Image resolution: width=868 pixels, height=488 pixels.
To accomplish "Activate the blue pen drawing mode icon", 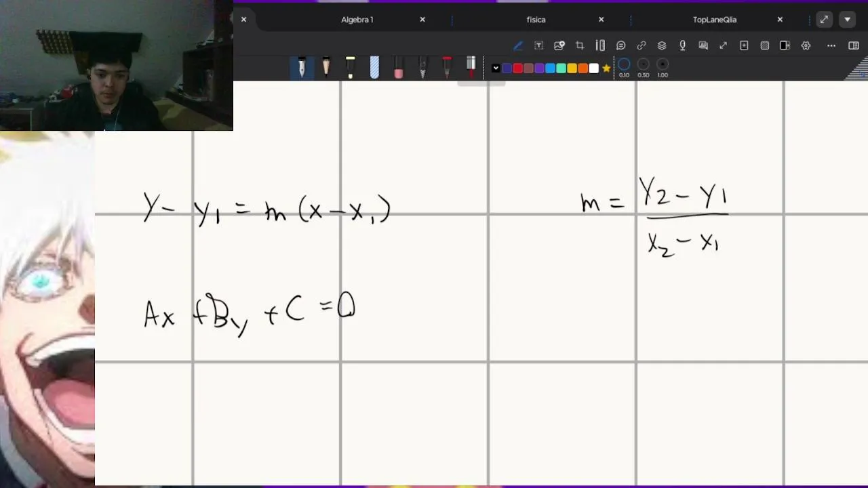I will point(518,45).
